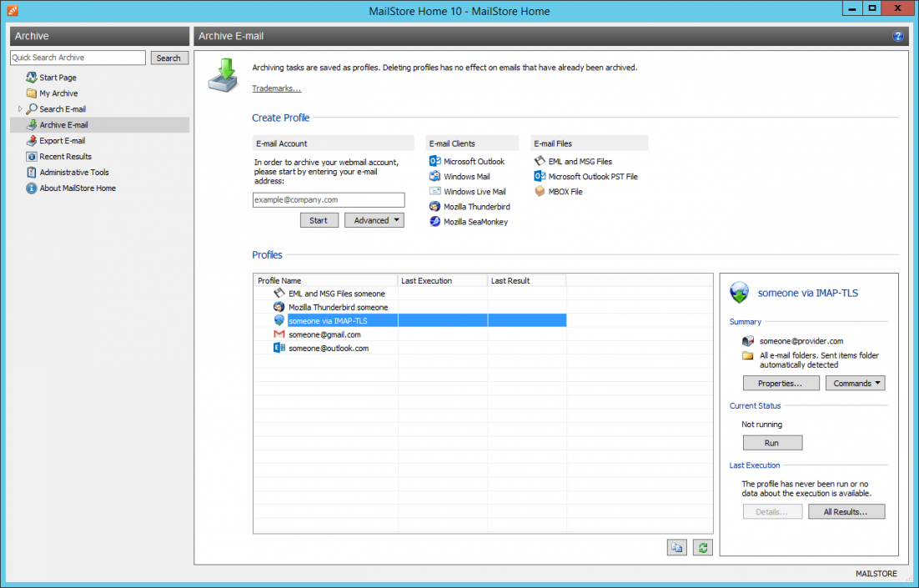919x588 pixels.
Task: Click the example@company.com email input field
Action: coord(329,200)
